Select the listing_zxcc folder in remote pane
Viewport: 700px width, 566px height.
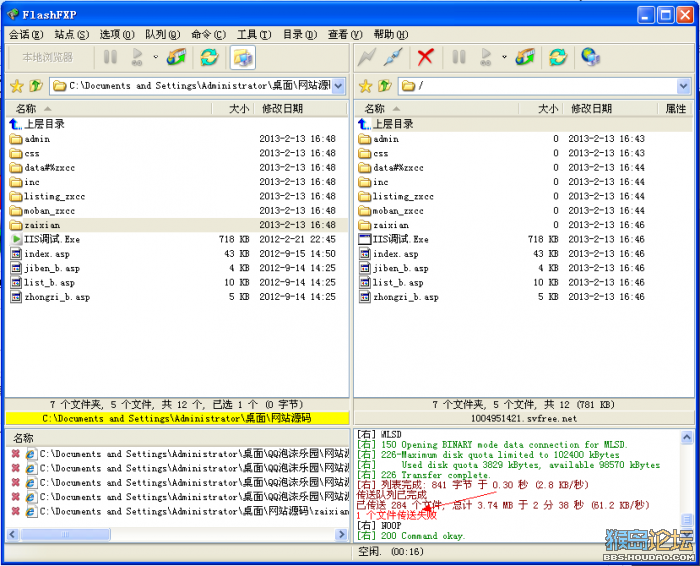point(525,196)
